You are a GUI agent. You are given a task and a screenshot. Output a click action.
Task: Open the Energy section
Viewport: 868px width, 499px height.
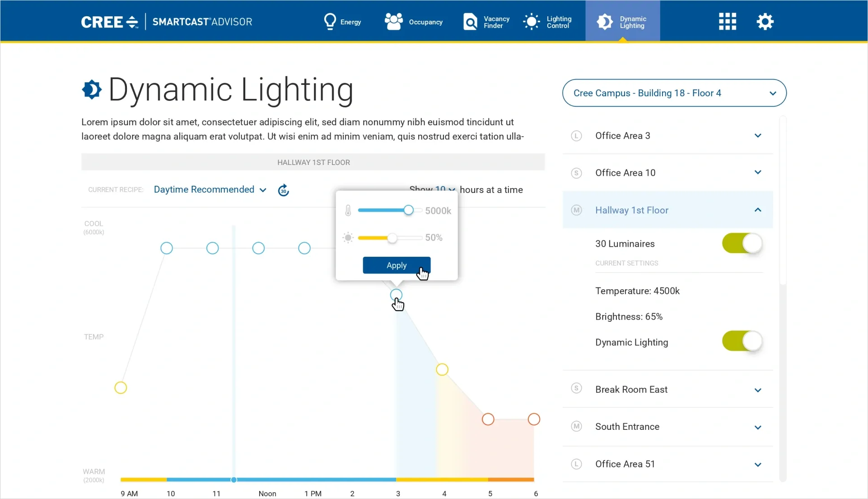[342, 21]
